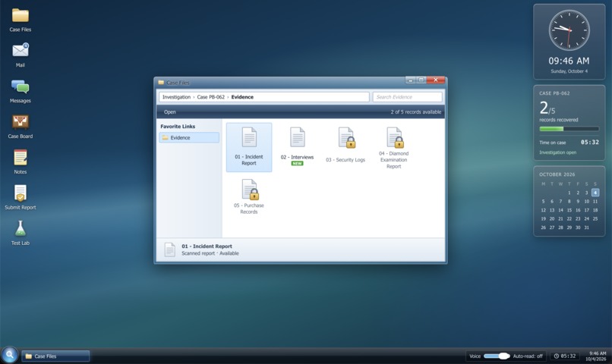Click the folder icon in window title bar
Screen dimensions: 612x364
[x=161, y=83]
